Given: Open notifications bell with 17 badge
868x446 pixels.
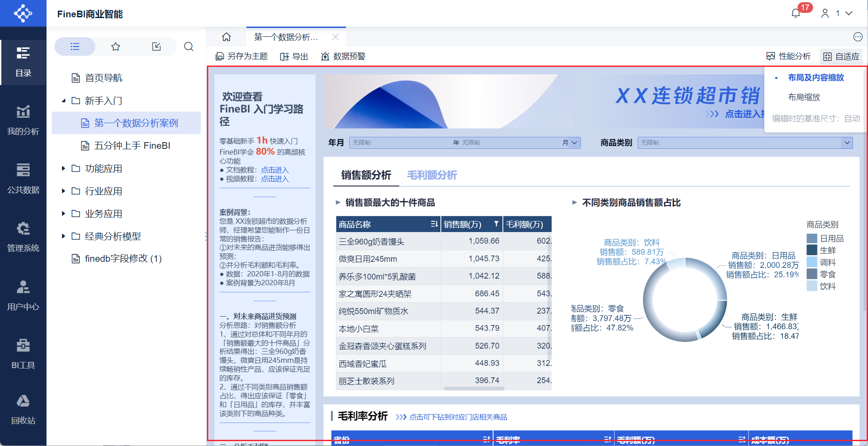Looking at the screenshot, I should tap(796, 13).
